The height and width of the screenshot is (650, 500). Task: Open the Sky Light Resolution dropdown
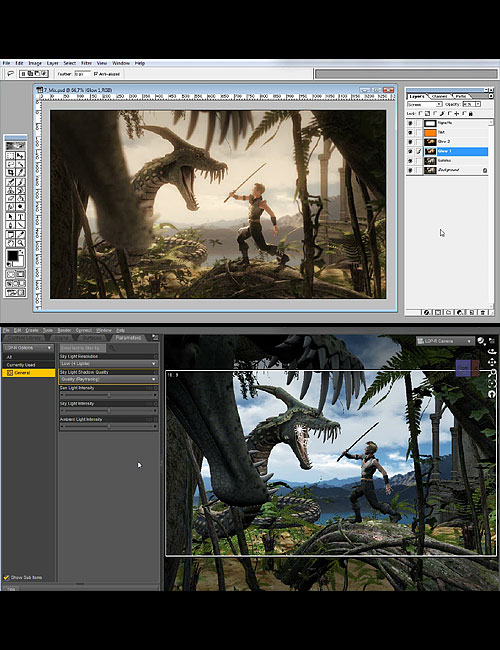[x=109, y=364]
